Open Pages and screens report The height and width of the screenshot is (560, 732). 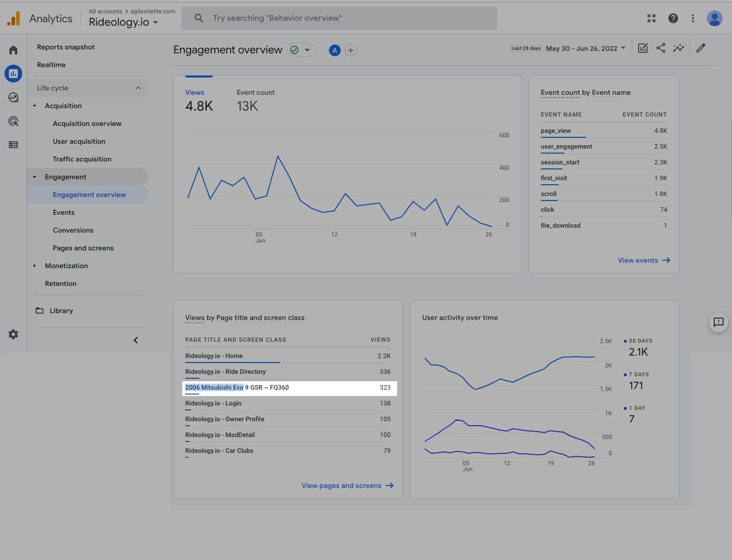(83, 248)
